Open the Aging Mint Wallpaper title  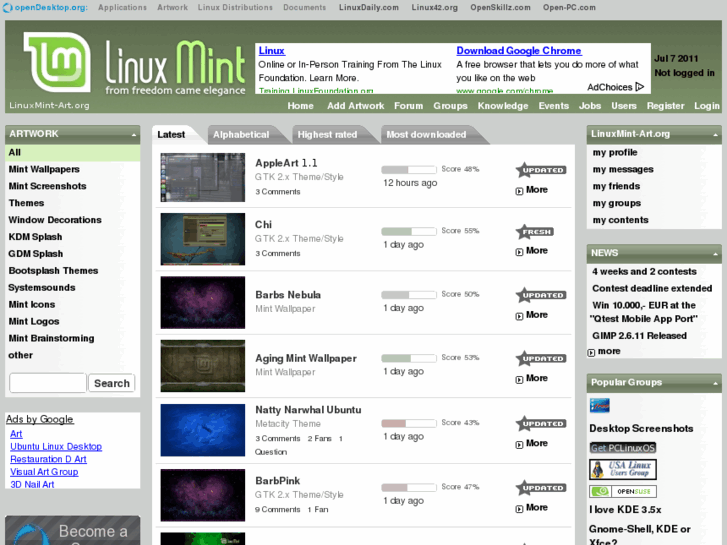click(x=306, y=359)
